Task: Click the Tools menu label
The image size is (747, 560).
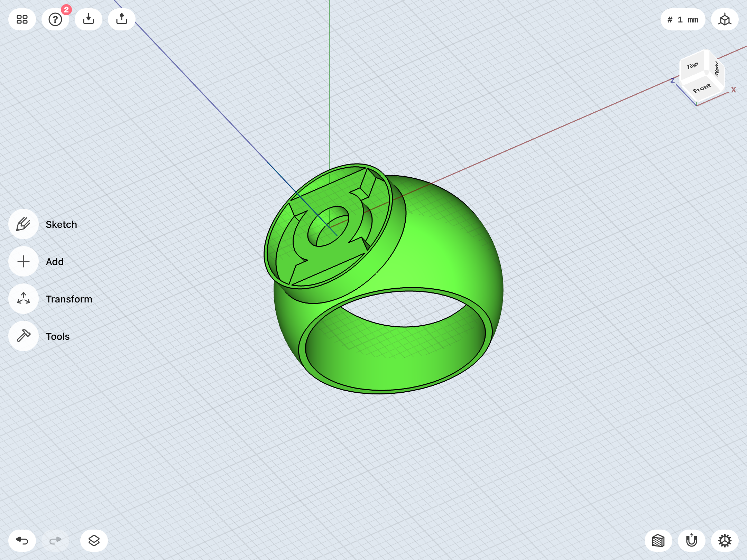Action: point(58,336)
